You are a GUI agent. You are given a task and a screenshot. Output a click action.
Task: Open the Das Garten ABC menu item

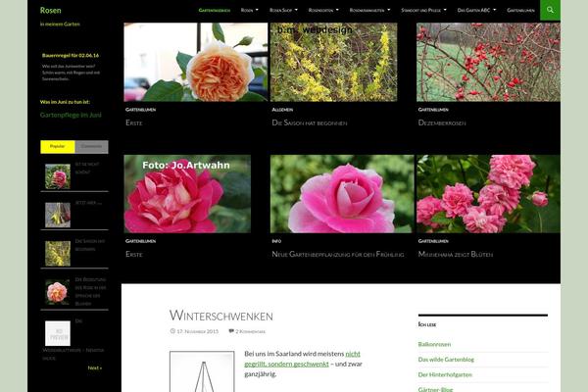[x=473, y=10]
